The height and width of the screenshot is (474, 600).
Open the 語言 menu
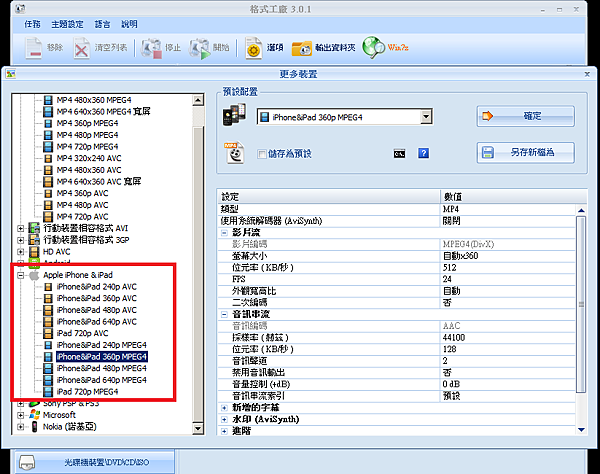[x=102, y=24]
